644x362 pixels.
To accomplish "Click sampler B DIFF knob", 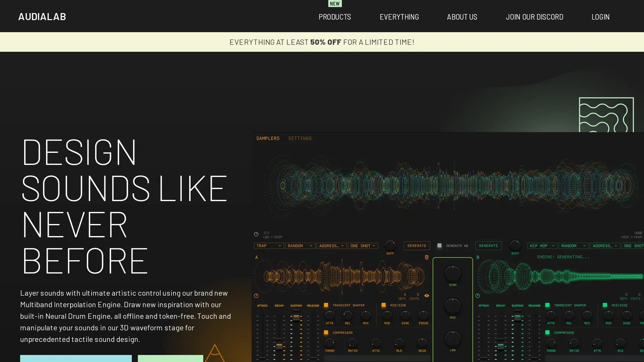I will click(515, 245).
